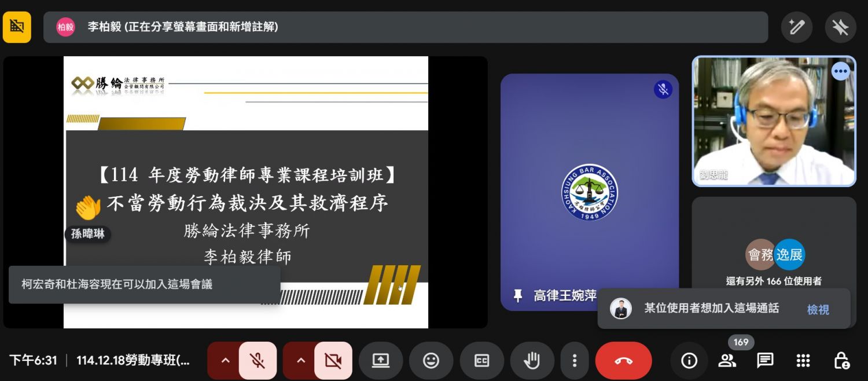Open the activities grid icon
The width and height of the screenshot is (868, 381).
point(803,361)
